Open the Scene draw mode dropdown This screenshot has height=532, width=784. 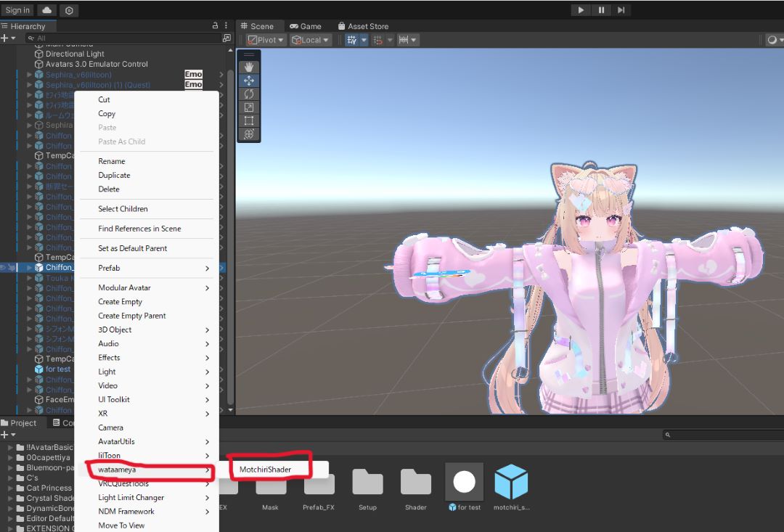point(775,40)
